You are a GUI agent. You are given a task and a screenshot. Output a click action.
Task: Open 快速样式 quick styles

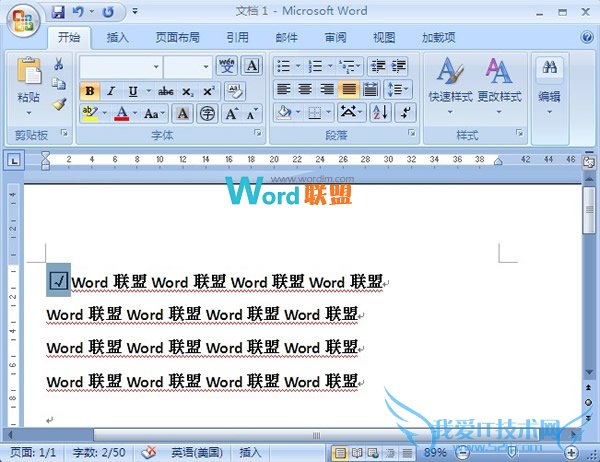pyautogui.click(x=450, y=86)
